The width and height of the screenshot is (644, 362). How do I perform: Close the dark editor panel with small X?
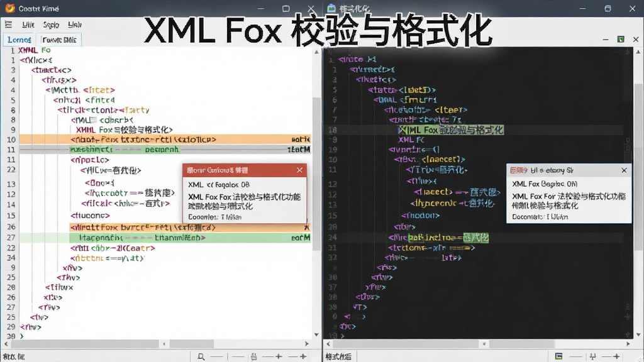click(x=636, y=40)
